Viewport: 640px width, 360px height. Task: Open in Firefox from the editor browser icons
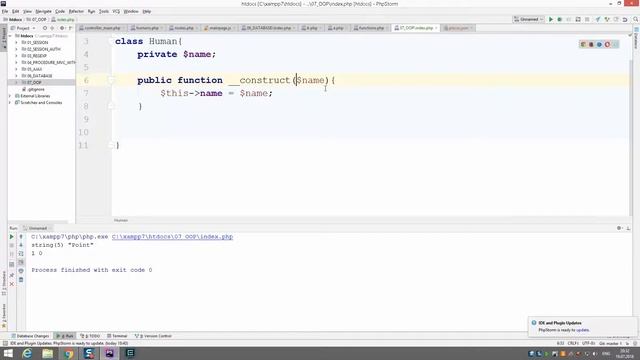click(591, 44)
